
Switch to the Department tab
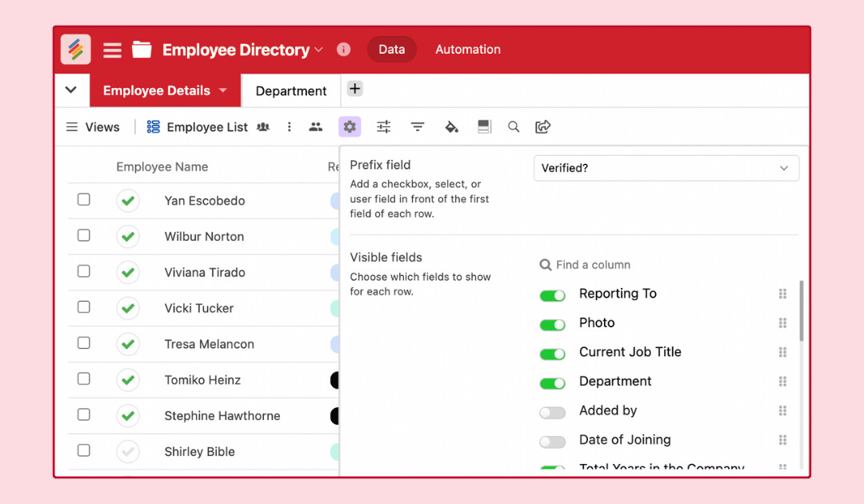point(291,91)
